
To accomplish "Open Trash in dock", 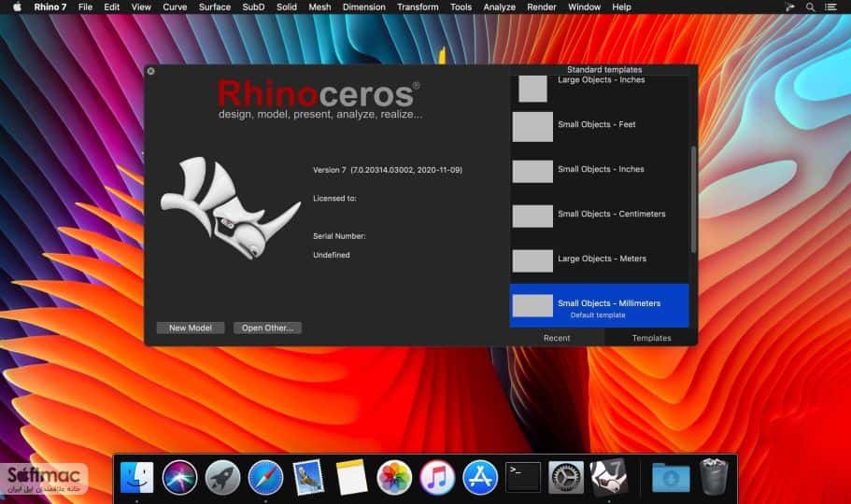I will 714,478.
